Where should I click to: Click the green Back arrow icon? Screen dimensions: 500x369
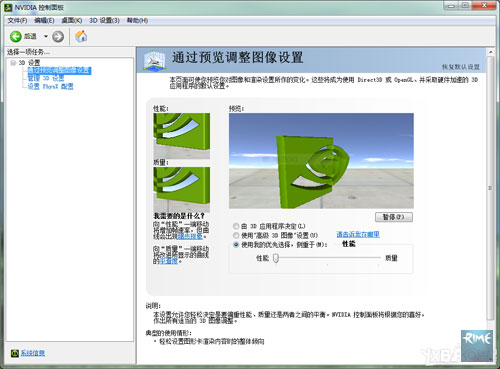[x=16, y=36]
